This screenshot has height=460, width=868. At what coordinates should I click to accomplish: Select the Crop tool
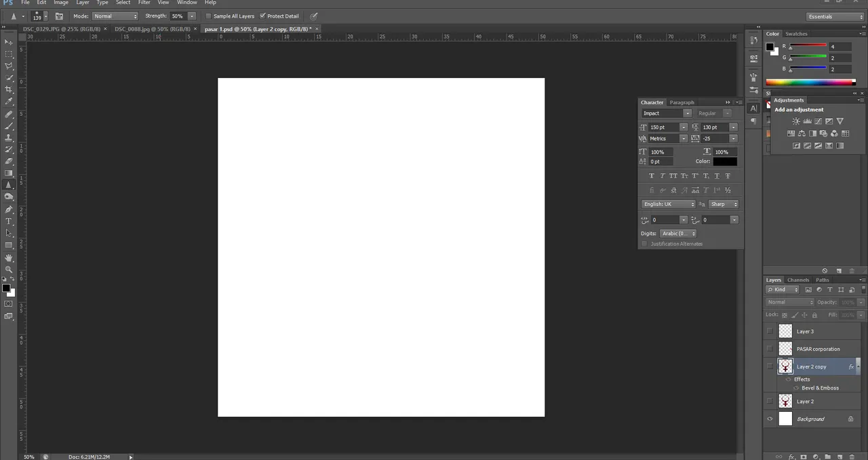[9, 89]
